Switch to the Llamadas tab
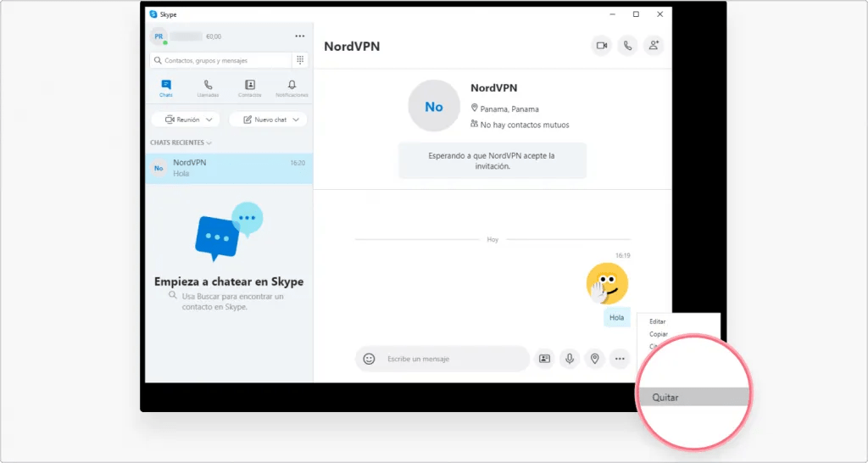Viewport: 868px width, 463px height. 209,88
